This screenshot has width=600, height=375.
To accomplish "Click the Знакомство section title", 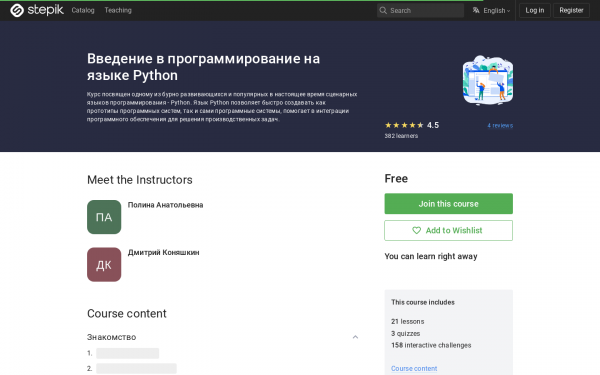I will tap(111, 337).
